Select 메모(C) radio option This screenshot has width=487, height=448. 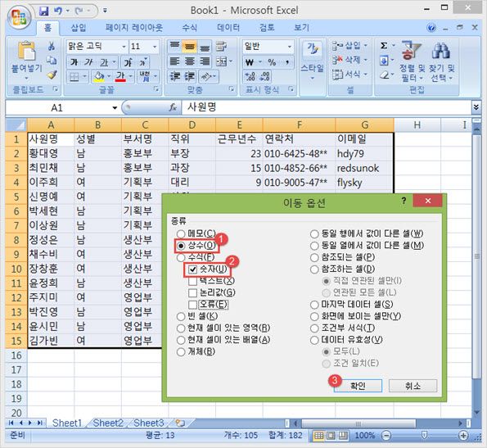(181, 234)
